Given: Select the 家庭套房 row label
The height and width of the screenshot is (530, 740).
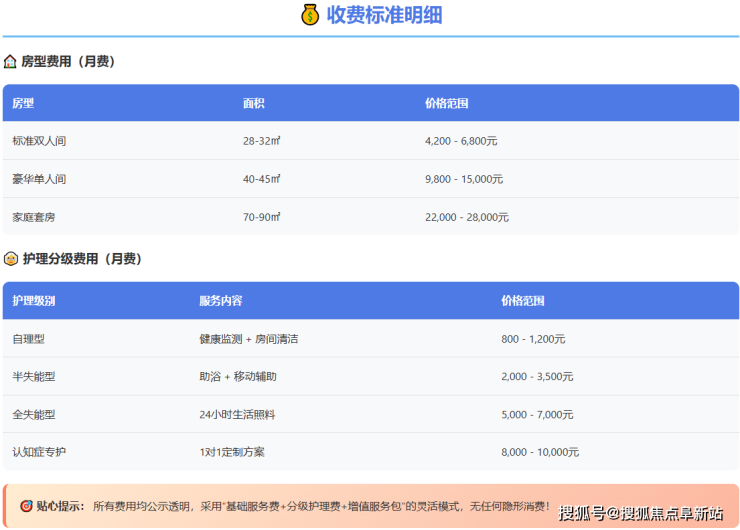Looking at the screenshot, I should point(33,217).
